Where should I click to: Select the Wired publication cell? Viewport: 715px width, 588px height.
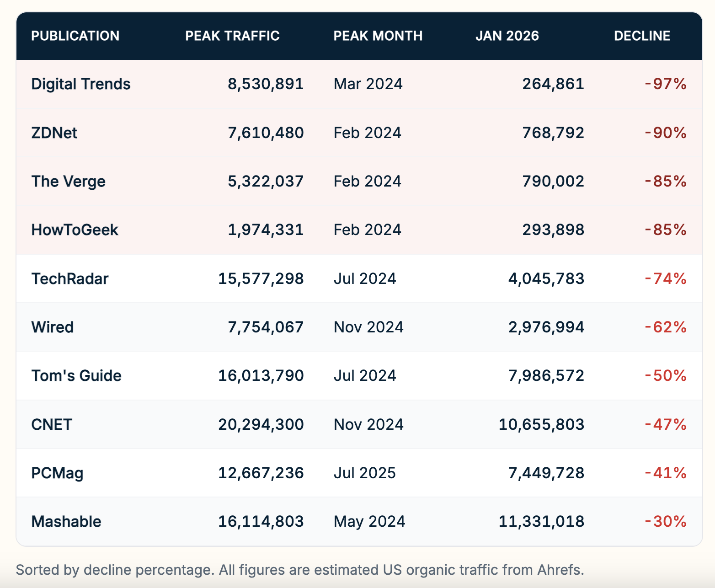pos(52,327)
